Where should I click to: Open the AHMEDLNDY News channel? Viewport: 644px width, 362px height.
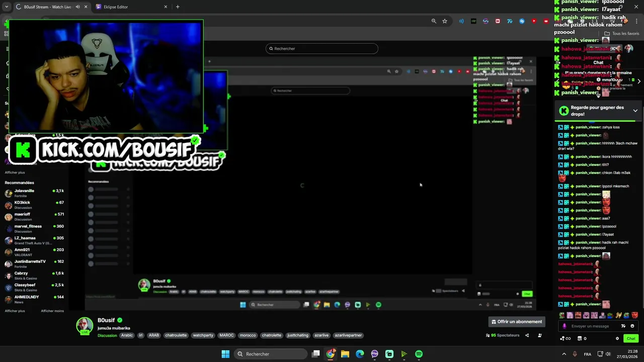click(34, 299)
